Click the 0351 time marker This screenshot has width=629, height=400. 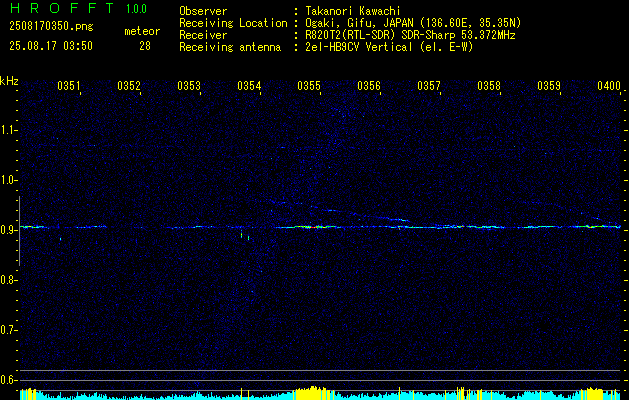pyautogui.click(x=69, y=85)
